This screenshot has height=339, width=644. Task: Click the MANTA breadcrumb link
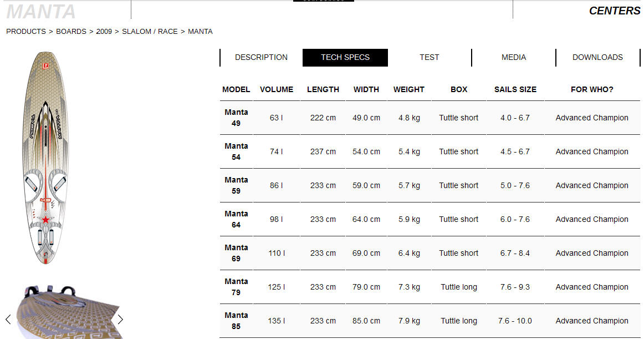(200, 32)
